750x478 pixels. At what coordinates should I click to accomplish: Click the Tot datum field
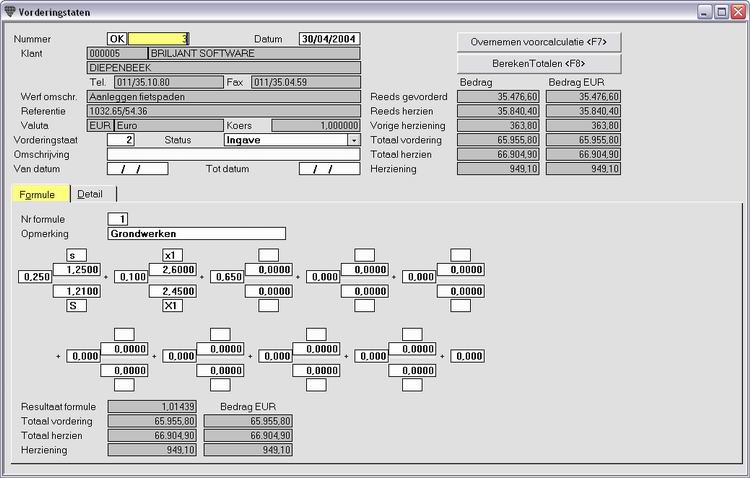point(329,169)
